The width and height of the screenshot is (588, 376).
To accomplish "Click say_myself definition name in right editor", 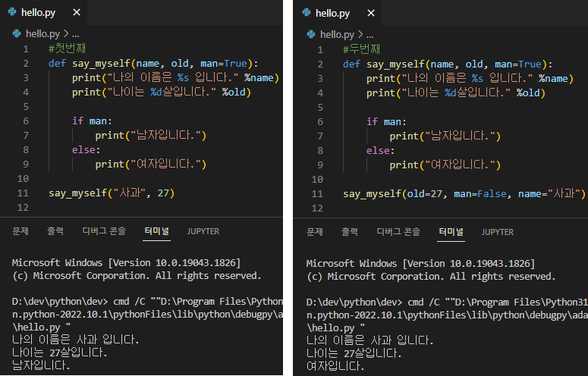I will point(395,64).
